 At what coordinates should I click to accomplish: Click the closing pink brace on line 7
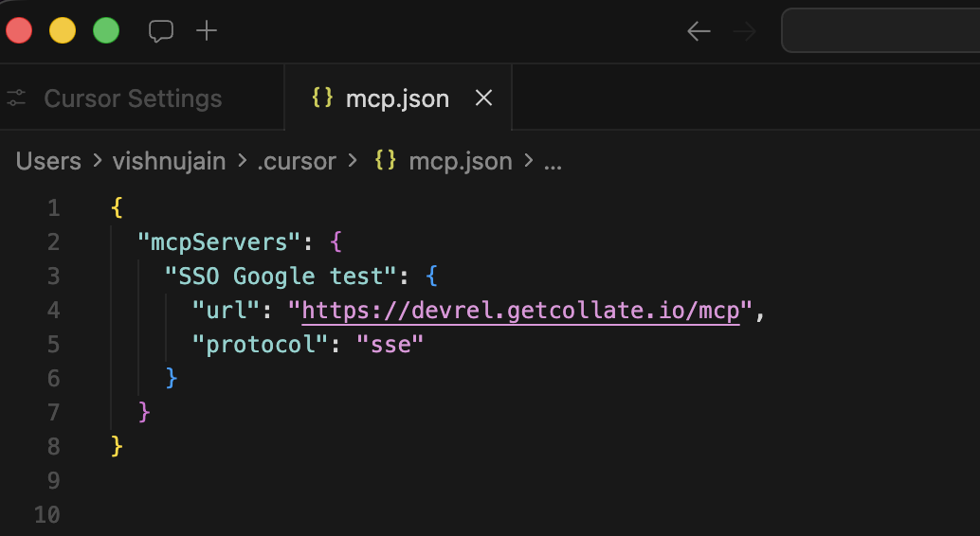(144, 412)
